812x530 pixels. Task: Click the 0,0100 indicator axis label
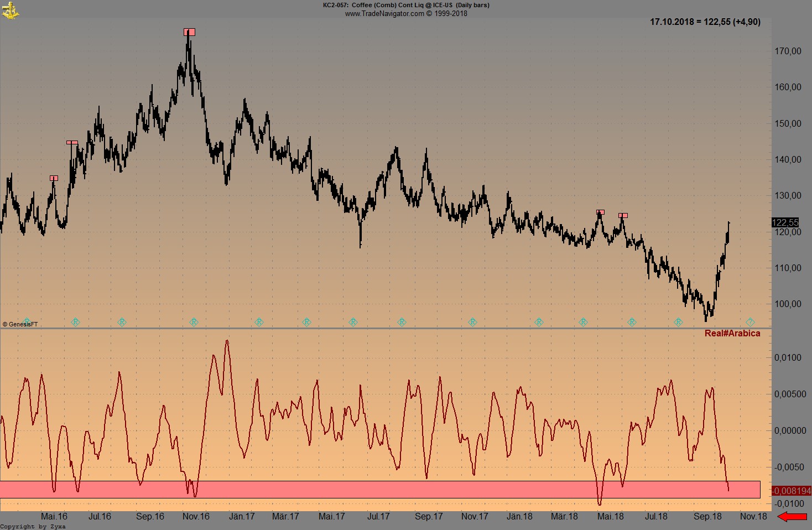pos(788,357)
